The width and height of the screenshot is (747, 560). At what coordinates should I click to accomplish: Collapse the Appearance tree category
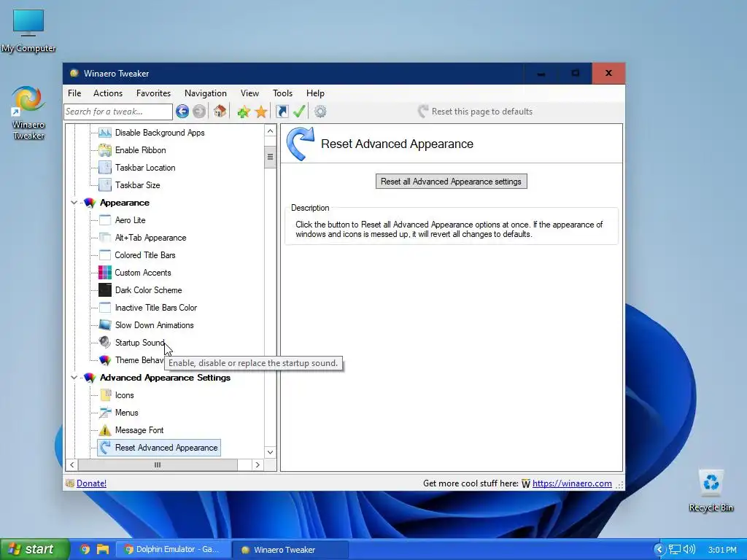tap(74, 203)
